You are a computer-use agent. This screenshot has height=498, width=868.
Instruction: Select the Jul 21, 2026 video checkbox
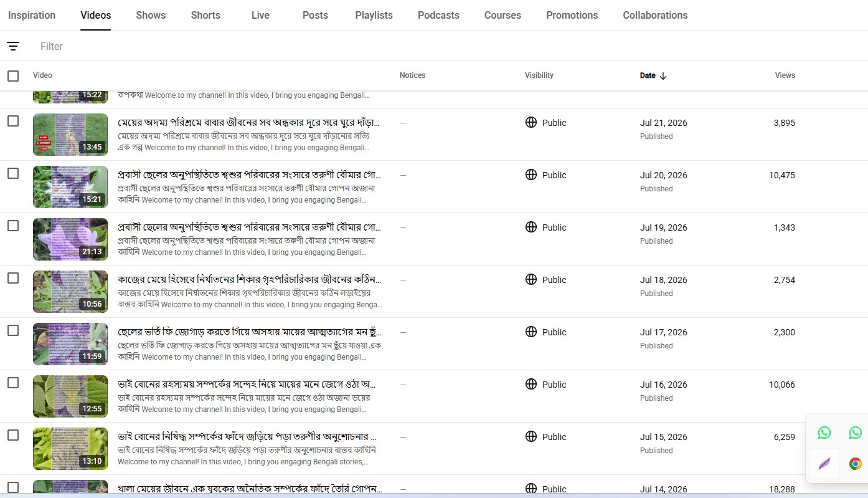(x=13, y=121)
